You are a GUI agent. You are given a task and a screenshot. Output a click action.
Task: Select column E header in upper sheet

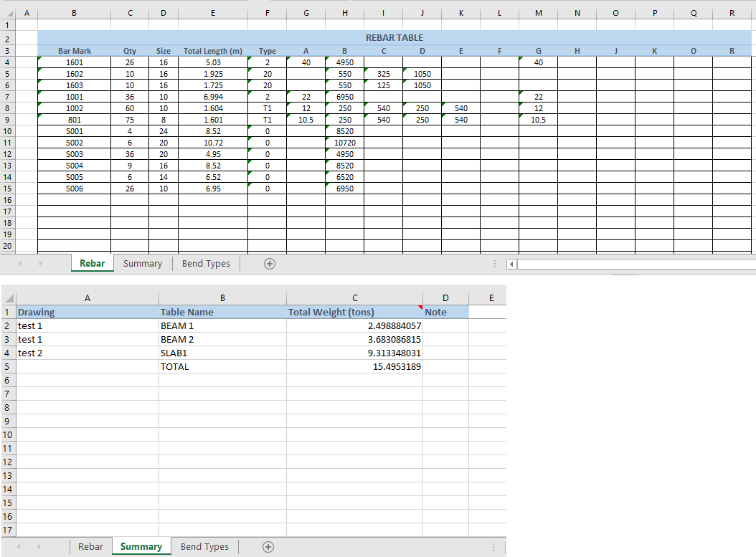tap(213, 14)
